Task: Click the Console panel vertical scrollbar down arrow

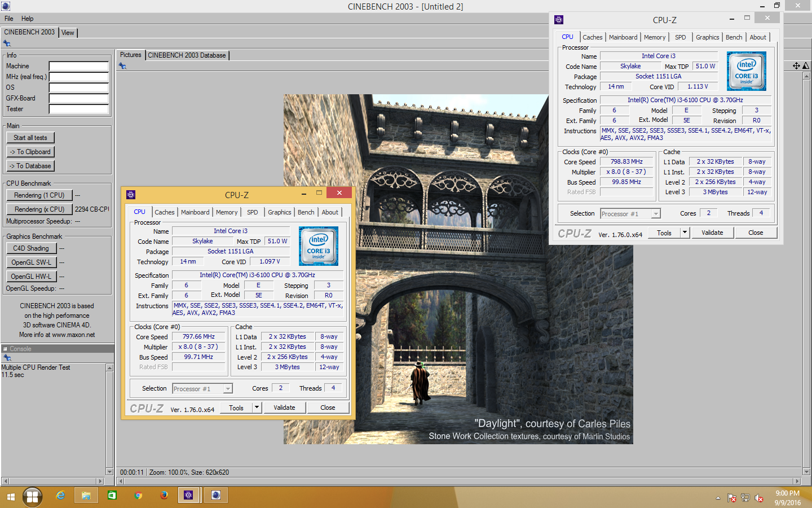Action: (x=109, y=471)
